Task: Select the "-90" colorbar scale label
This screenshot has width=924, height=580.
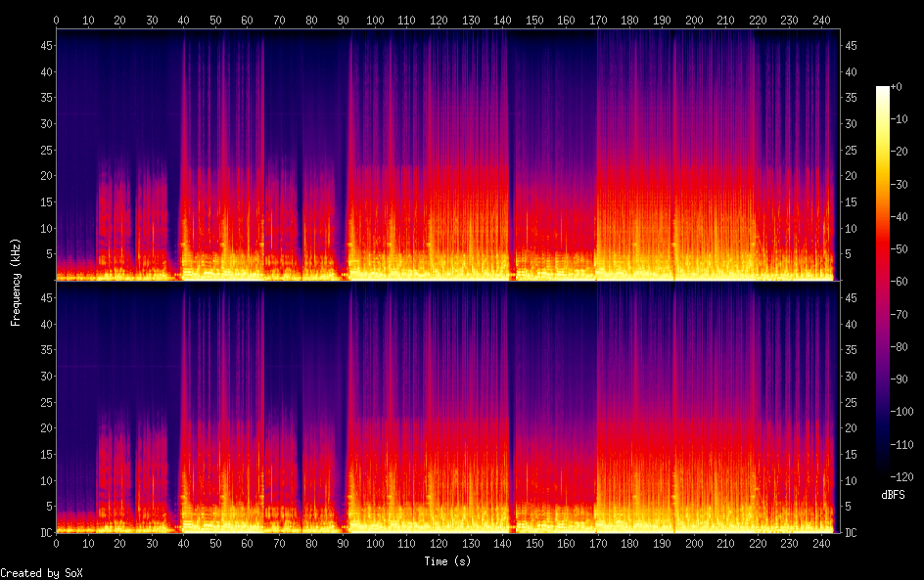Action: [x=899, y=379]
